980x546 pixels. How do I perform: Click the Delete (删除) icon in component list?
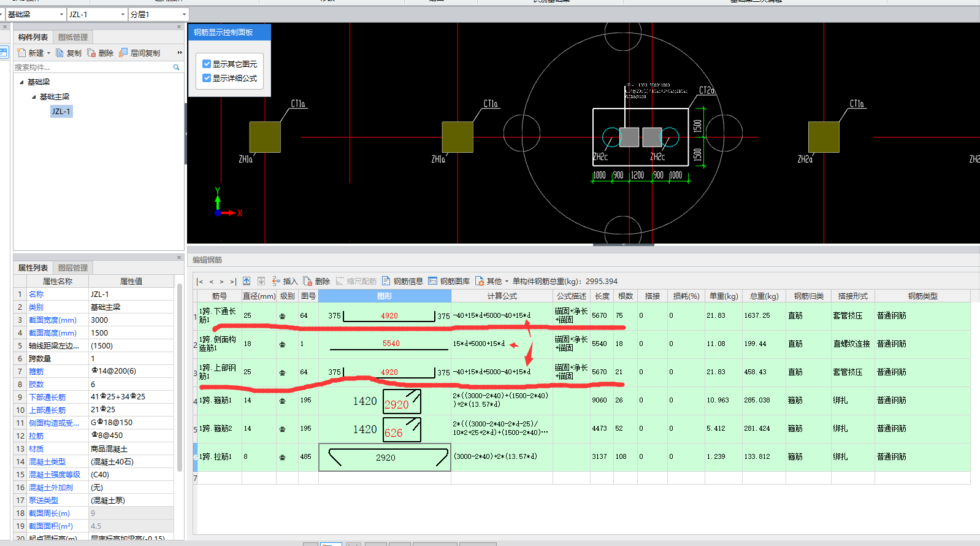coord(91,53)
